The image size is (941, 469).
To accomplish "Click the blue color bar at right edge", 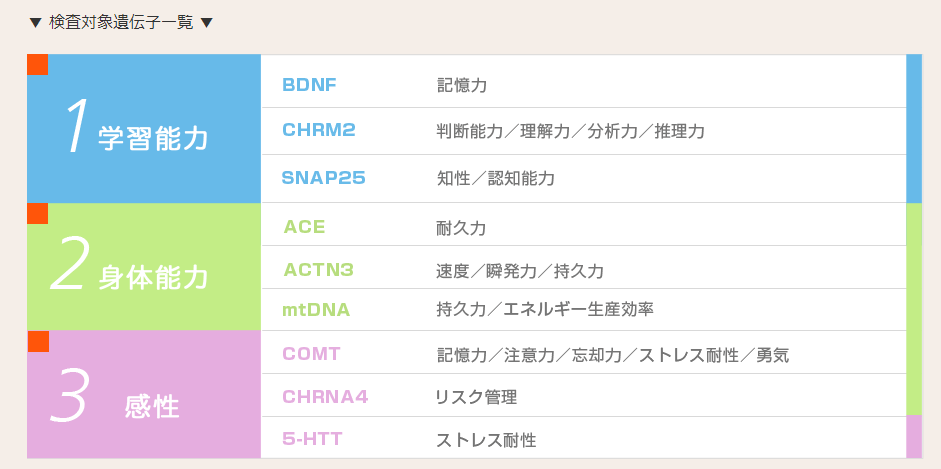I will click(914, 128).
